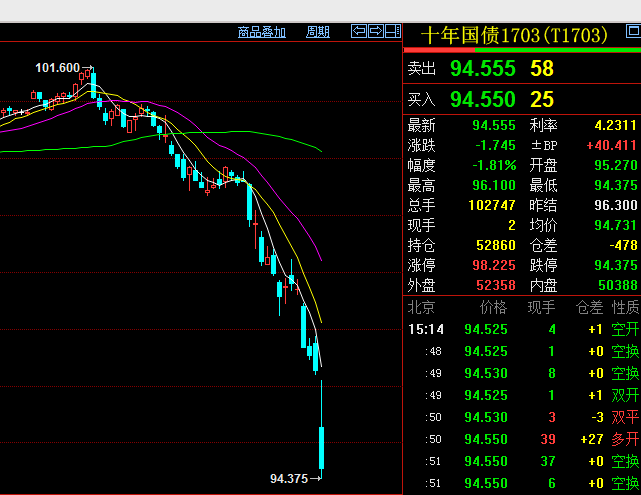This screenshot has width=641, height=495.
Task: Click the red-green buy/sell ratio bar
Action: (522, 50)
